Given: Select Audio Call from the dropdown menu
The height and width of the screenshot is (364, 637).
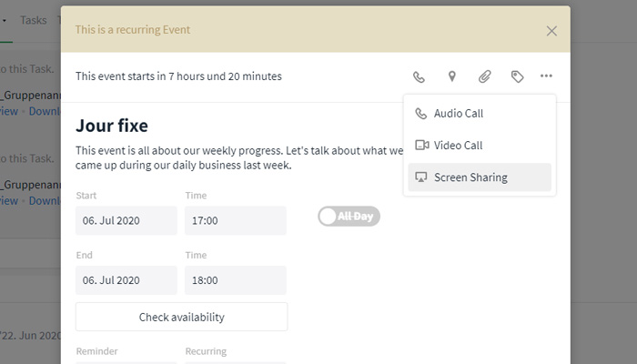Looking at the screenshot, I should tap(480, 114).
